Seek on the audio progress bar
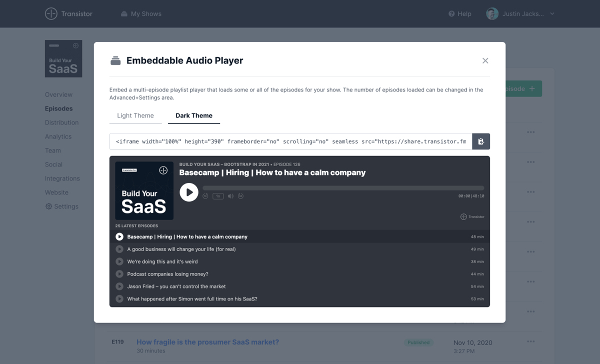This screenshot has width=600, height=364. coord(343,188)
